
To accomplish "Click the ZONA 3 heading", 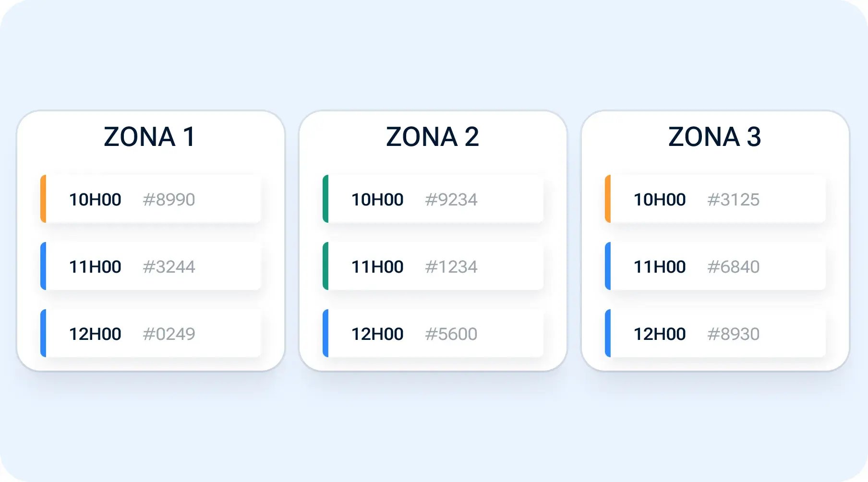I will click(x=715, y=137).
